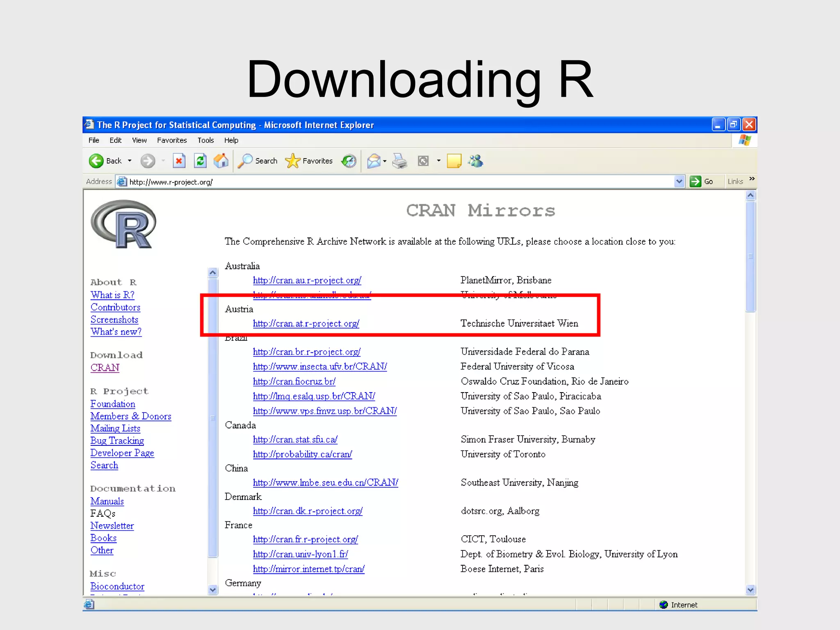Open the File menu
Viewport: 840px width, 630px height.
point(94,140)
